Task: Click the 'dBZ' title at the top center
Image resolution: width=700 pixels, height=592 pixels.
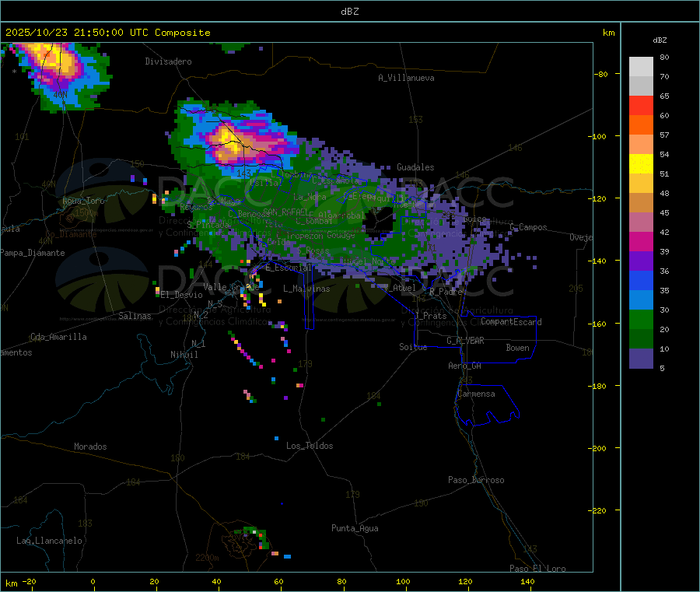Action: coord(349,12)
